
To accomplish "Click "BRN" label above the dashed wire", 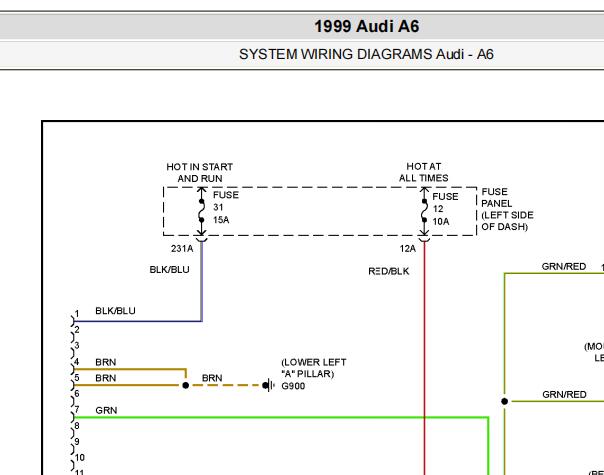I will coord(212,378).
